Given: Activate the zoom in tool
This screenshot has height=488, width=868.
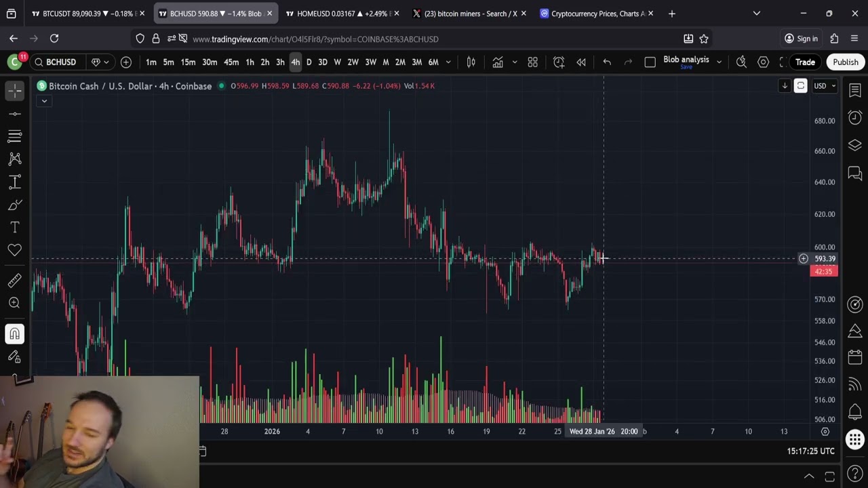Looking at the screenshot, I should coord(15,303).
